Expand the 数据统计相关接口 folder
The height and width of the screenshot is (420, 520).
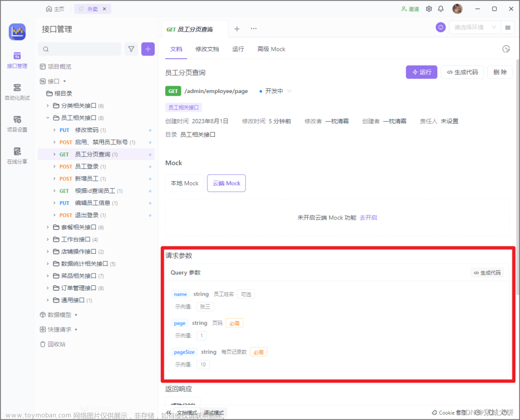tap(48, 264)
